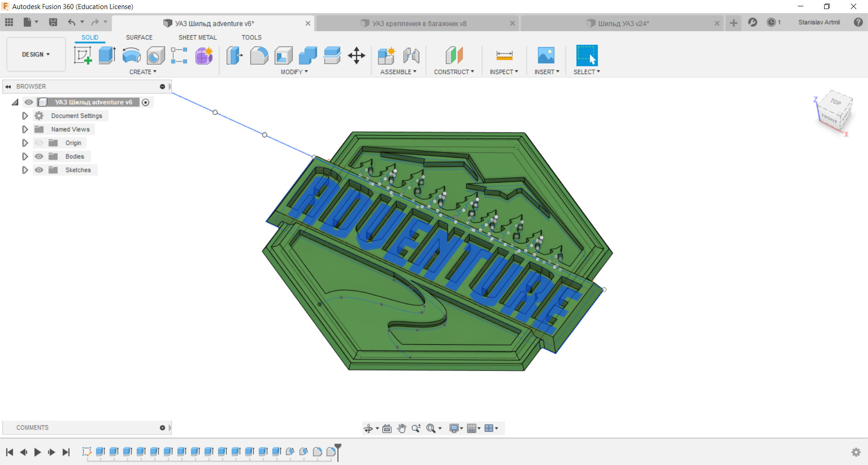
Task: Click the Create Sketch tool icon
Action: (x=83, y=56)
